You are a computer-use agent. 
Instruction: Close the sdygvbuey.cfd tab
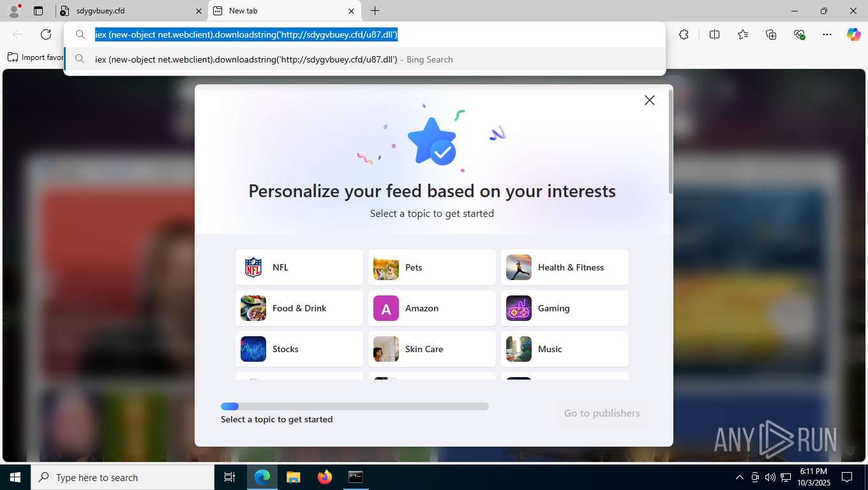click(x=198, y=11)
